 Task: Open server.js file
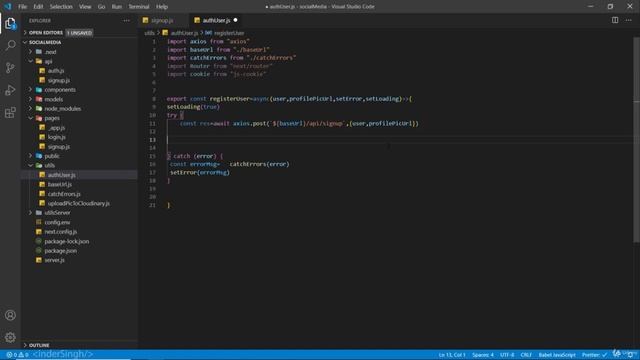pyautogui.click(x=54, y=260)
